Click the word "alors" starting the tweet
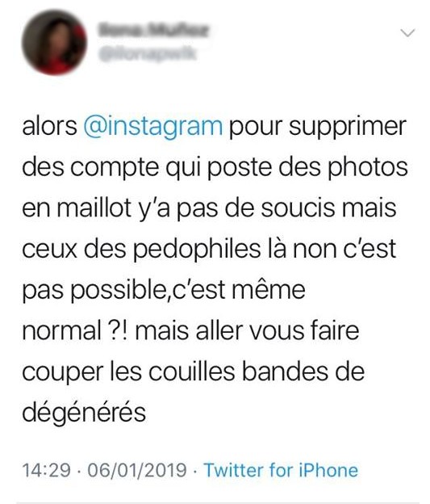Screen dimensions: 430x504 pyautogui.click(x=50, y=126)
